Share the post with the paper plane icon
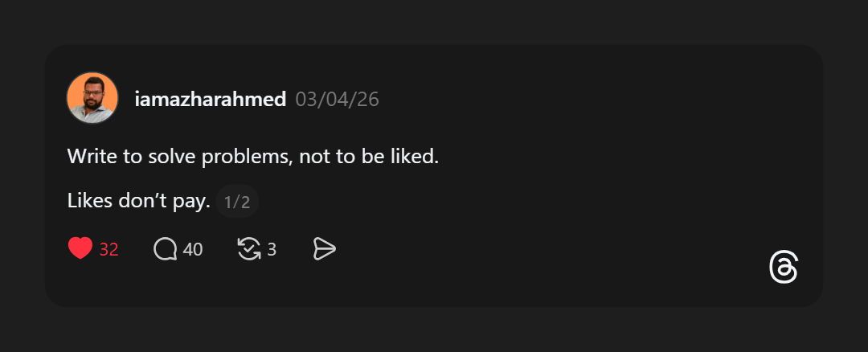 coord(324,249)
